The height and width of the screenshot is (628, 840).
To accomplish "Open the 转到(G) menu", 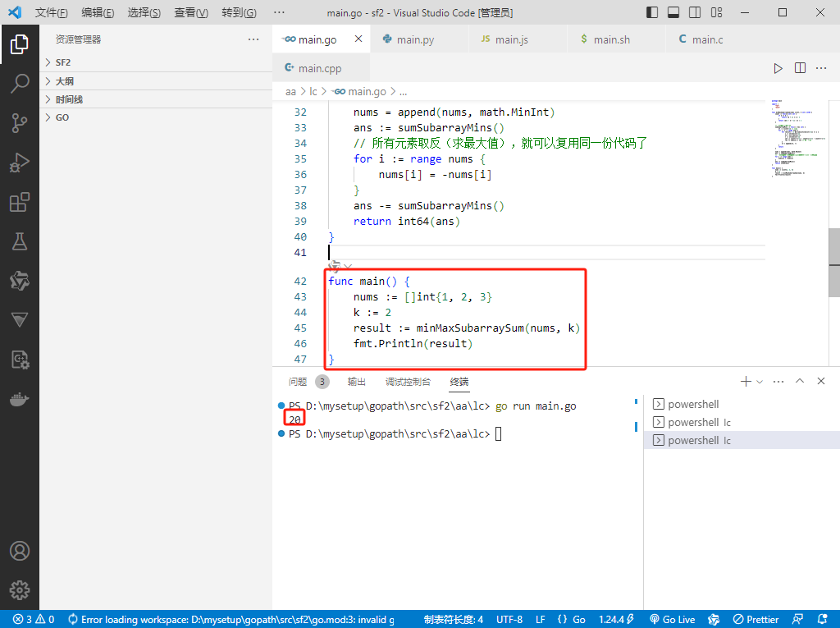I will click(x=239, y=12).
